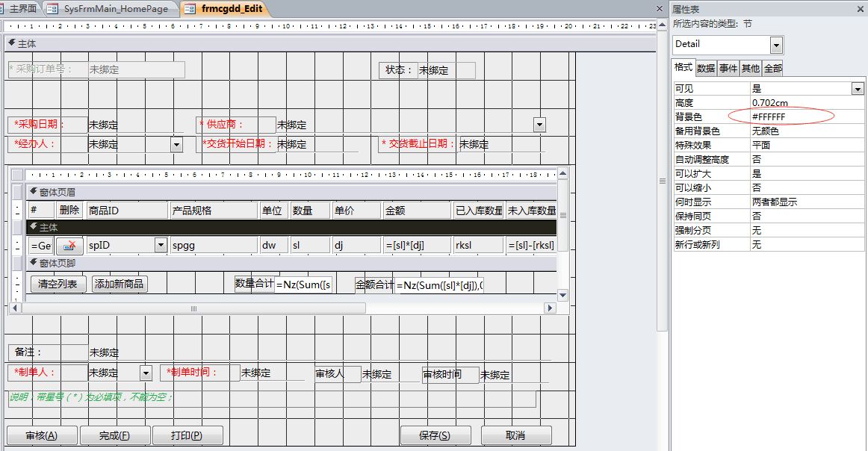The height and width of the screenshot is (451, 868).
Task: Click the 窗体页眉 section bar
Action: [x=291, y=192]
